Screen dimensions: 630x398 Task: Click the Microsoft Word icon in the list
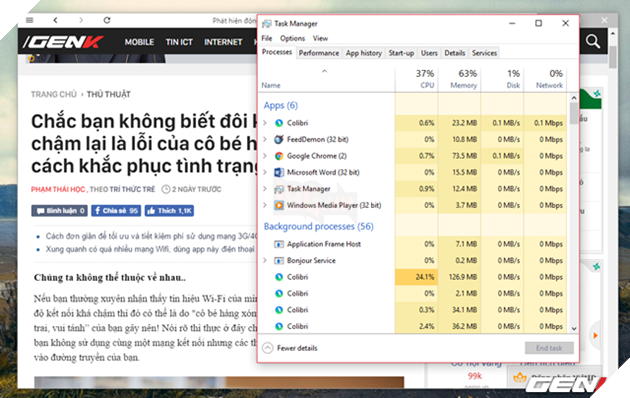(279, 172)
